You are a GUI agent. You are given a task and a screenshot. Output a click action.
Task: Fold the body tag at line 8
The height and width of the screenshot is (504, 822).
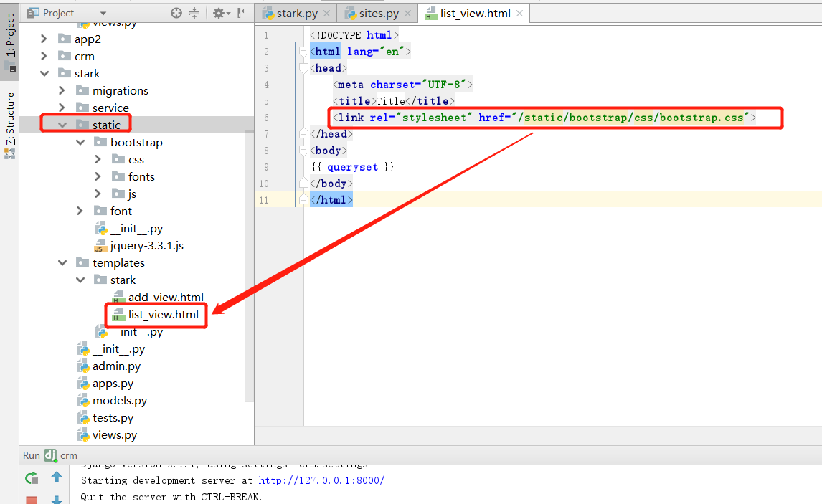(303, 151)
